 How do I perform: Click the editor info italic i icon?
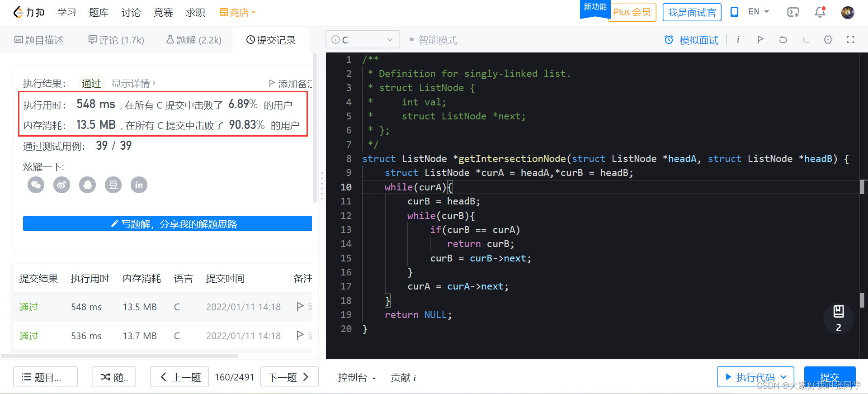click(x=738, y=40)
